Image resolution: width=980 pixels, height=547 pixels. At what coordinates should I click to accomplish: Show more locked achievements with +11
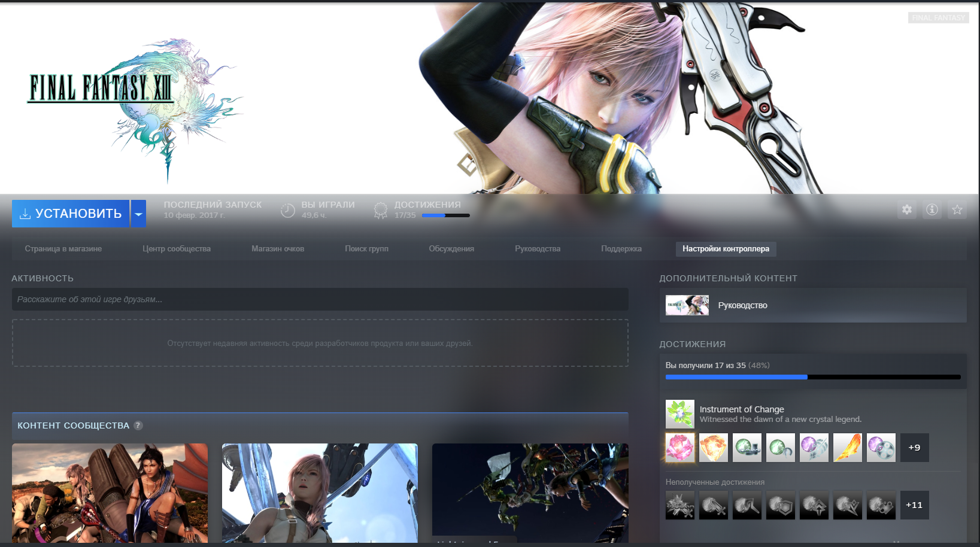tap(915, 505)
